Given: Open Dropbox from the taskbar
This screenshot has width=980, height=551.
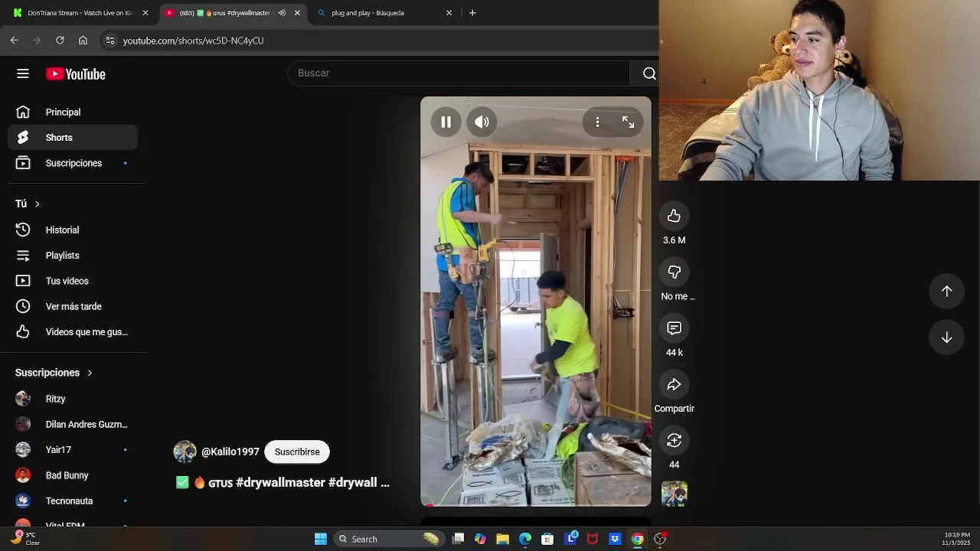Looking at the screenshot, I should (x=615, y=539).
